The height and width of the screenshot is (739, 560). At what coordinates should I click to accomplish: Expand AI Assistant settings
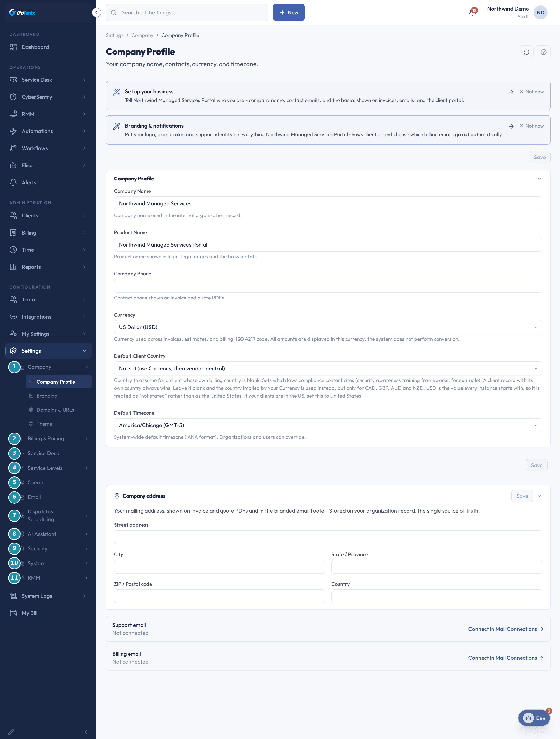[54, 534]
